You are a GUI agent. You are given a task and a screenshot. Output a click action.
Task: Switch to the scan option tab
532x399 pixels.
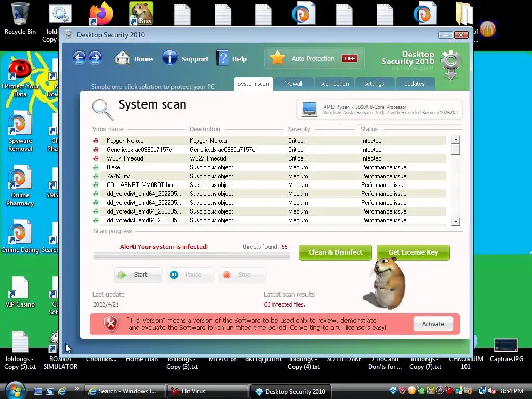334,84
